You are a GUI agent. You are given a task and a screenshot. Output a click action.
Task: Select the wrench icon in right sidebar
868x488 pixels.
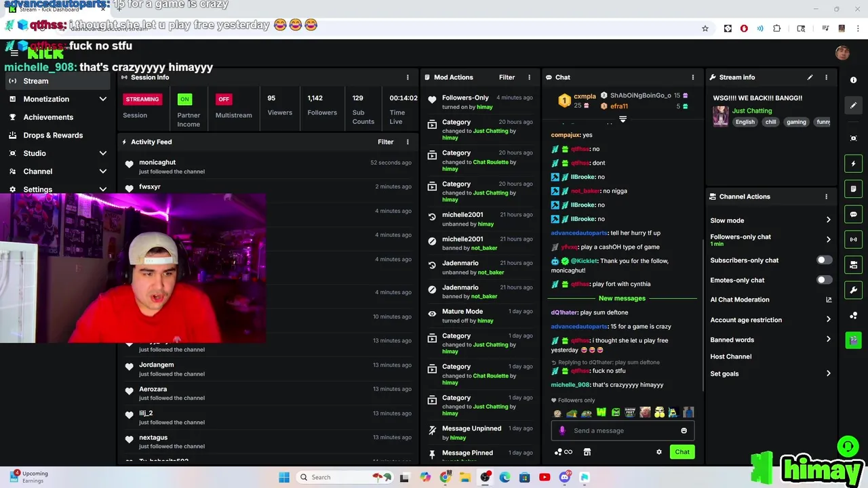tap(853, 290)
